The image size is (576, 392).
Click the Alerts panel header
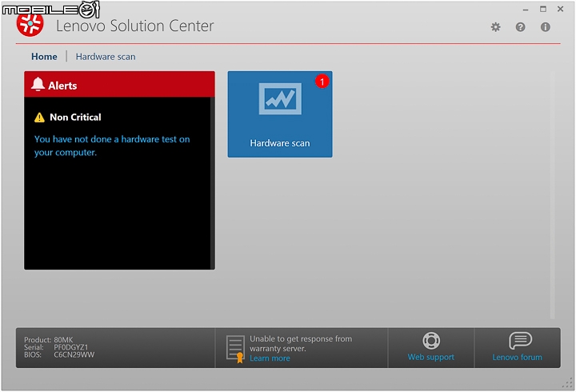tap(119, 84)
